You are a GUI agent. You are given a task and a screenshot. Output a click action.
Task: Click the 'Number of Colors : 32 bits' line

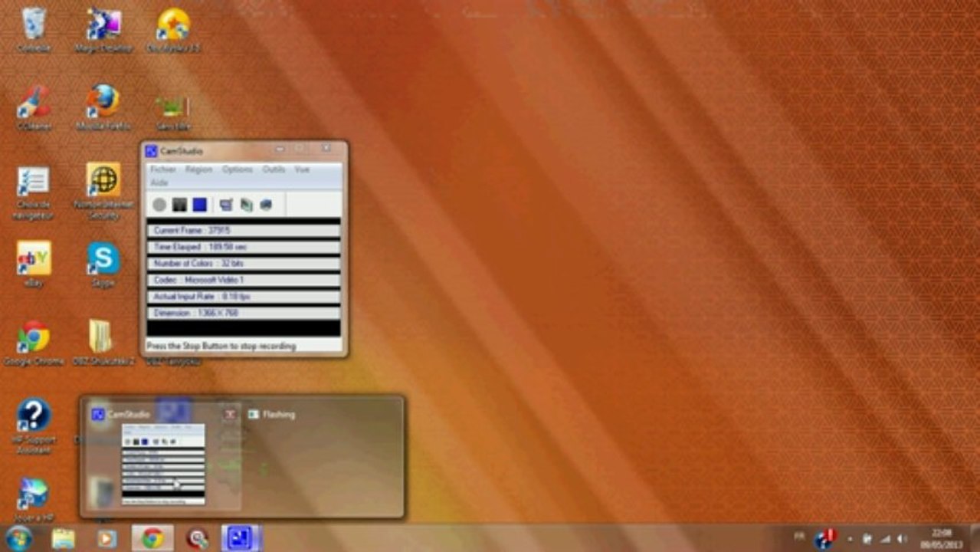pyautogui.click(x=243, y=263)
